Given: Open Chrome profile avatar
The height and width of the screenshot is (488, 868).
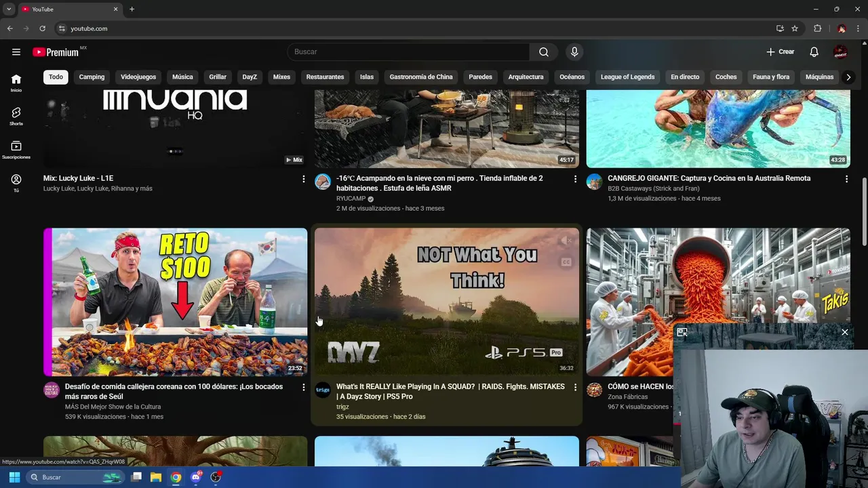Looking at the screenshot, I should [842, 28].
